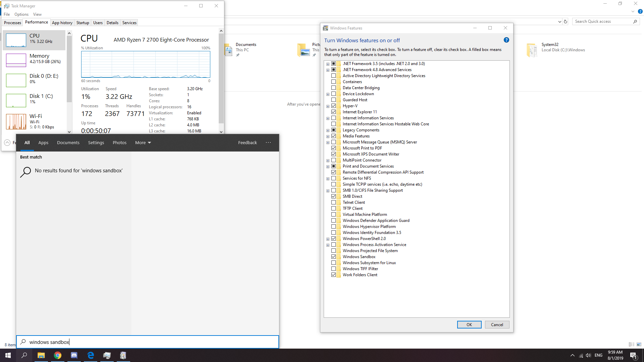Open File Explorer from the taskbar

coord(41,355)
